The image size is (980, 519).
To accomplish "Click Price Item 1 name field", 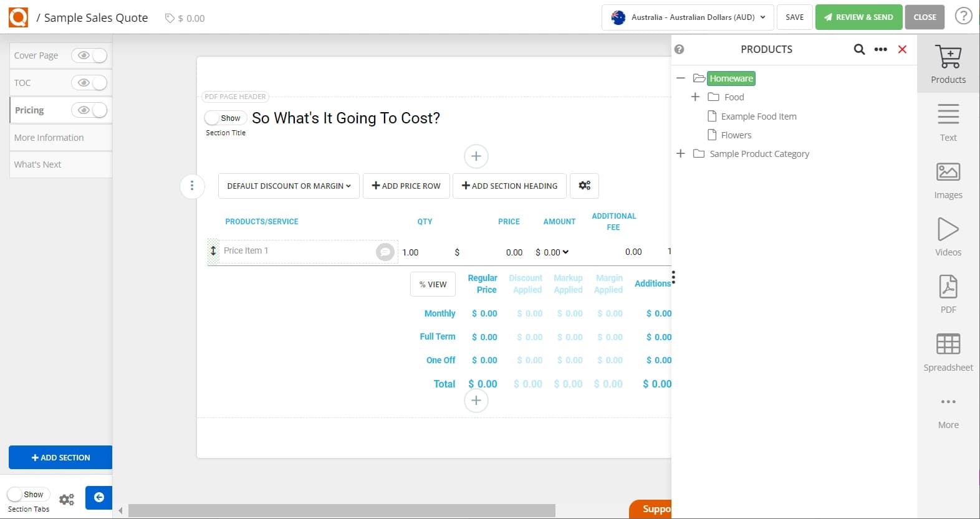I will [297, 250].
